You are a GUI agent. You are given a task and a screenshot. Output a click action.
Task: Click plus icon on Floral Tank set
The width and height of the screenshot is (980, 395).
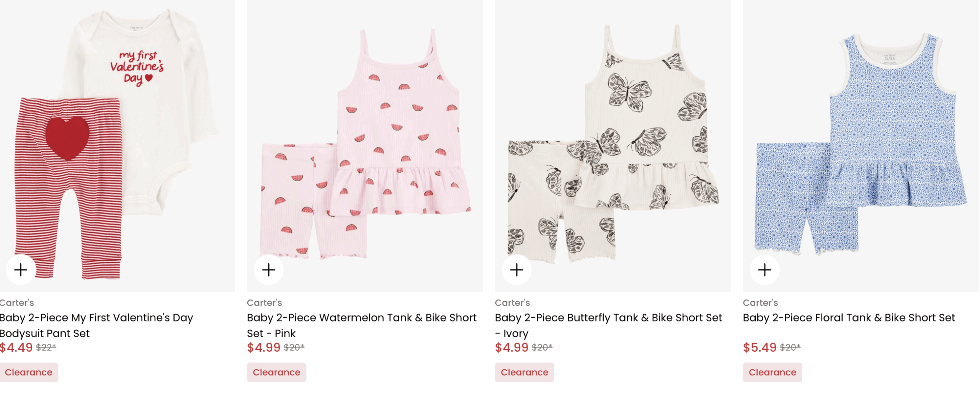click(x=765, y=270)
